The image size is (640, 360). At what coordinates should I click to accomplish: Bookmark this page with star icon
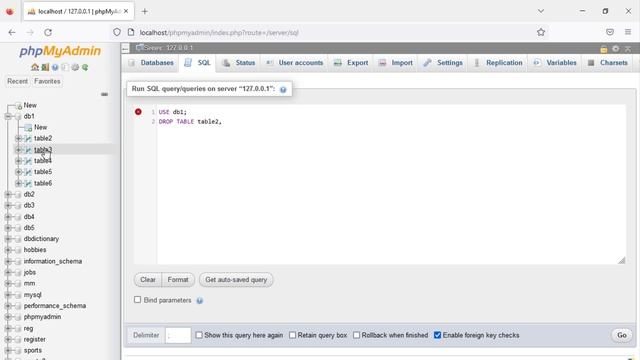pos(541,32)
